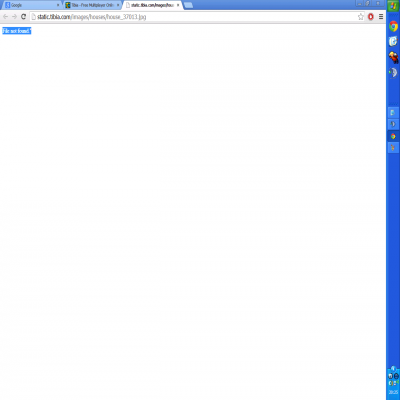The image size is (400, 400).
Task: Launch Internet Explorer from quick launch
Action: (393, 41)
